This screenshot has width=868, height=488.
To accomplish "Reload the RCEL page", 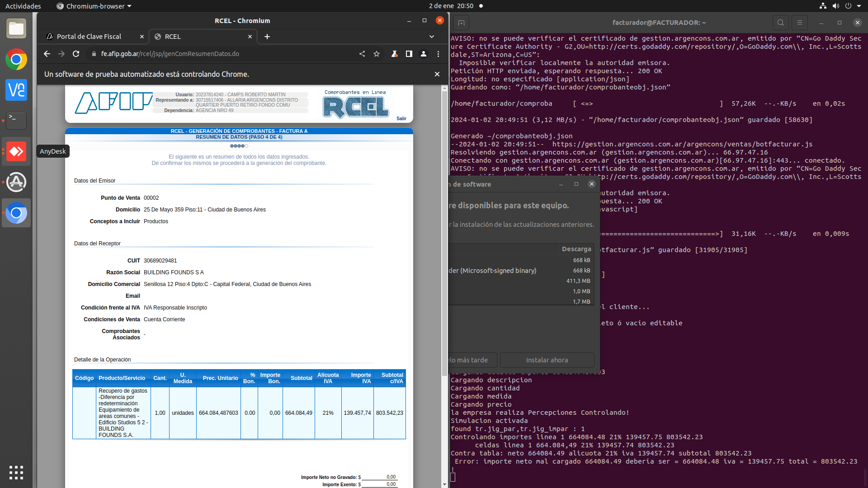I will 76,54.
